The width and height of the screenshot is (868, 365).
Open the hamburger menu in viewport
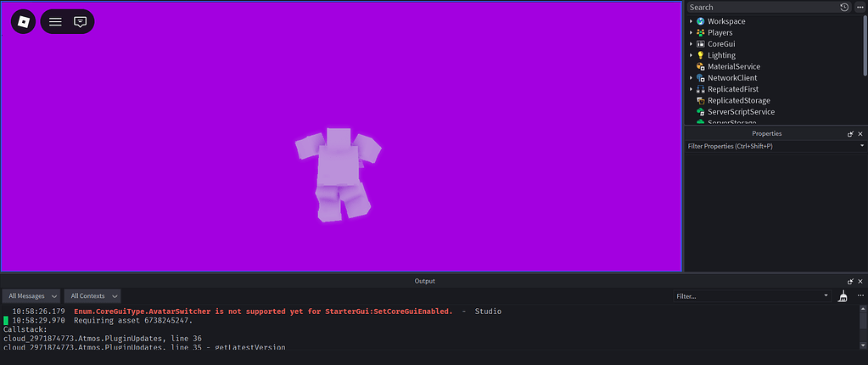tap(55, 21)
